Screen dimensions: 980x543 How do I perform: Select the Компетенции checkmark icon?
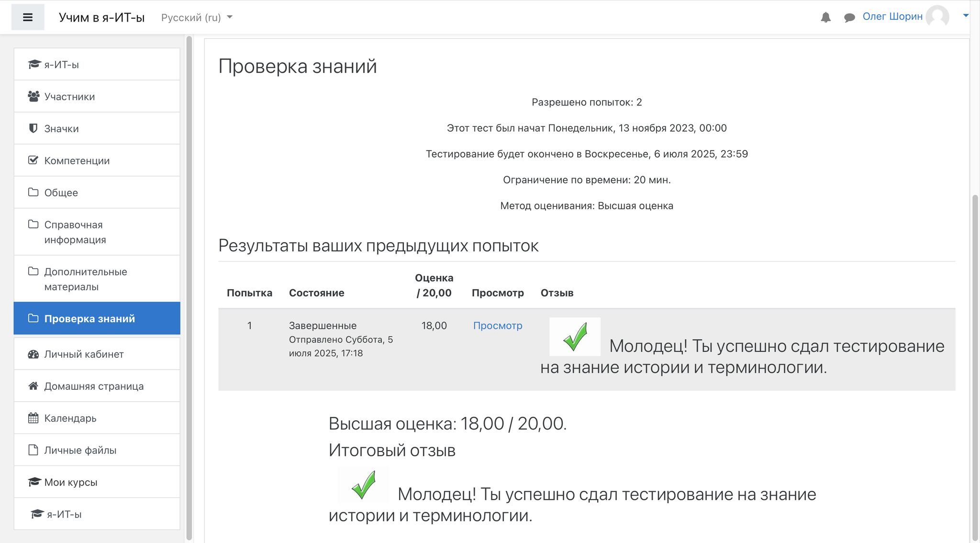pos(33,160)
